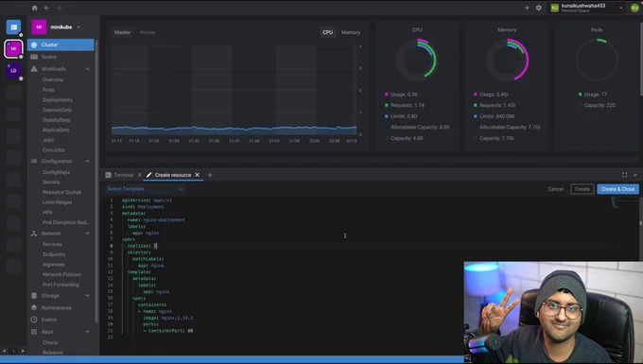Collapse the Workloads section
This screenshot has width=643, height=364.
(87, 69)
